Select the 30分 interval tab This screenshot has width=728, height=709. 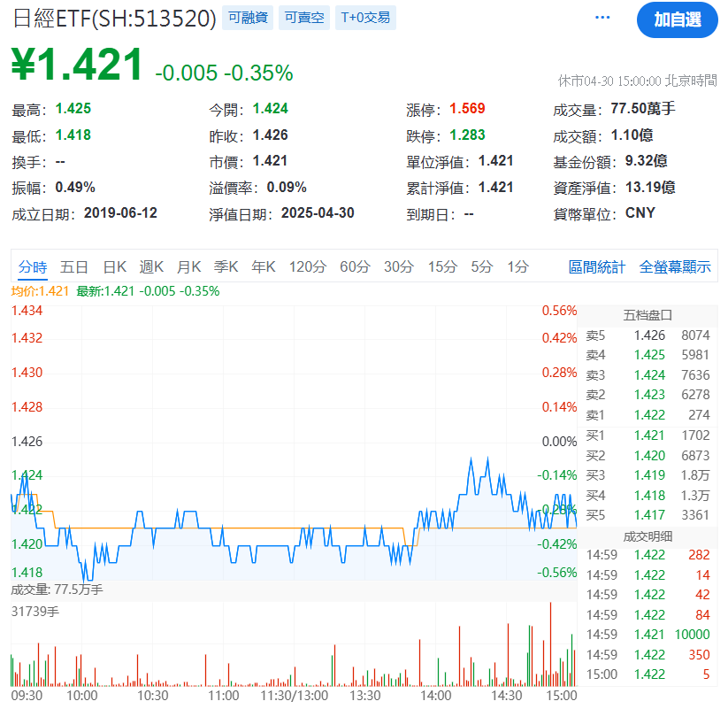pos(398,267)
